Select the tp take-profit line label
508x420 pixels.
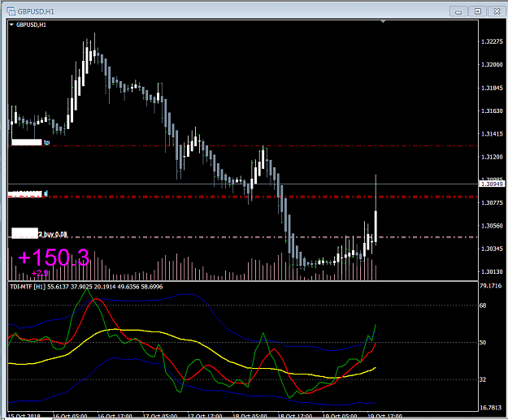pyautogui.click(x=46, y=142)
